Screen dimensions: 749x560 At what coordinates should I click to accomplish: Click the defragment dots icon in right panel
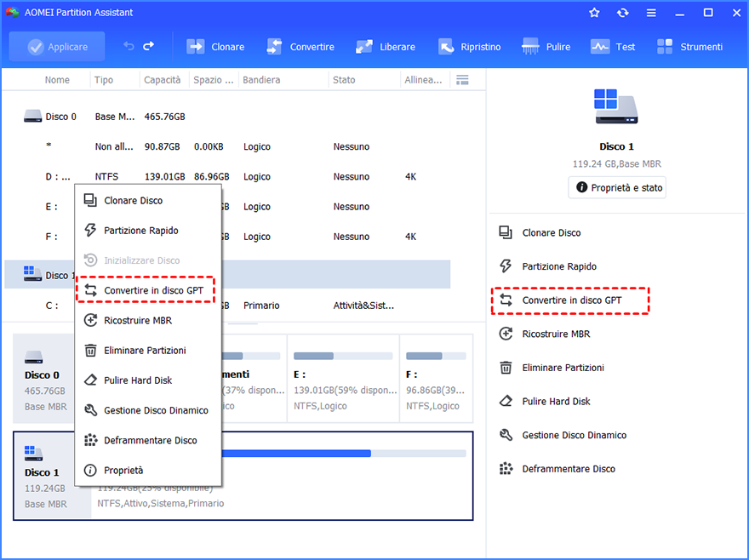506,469
